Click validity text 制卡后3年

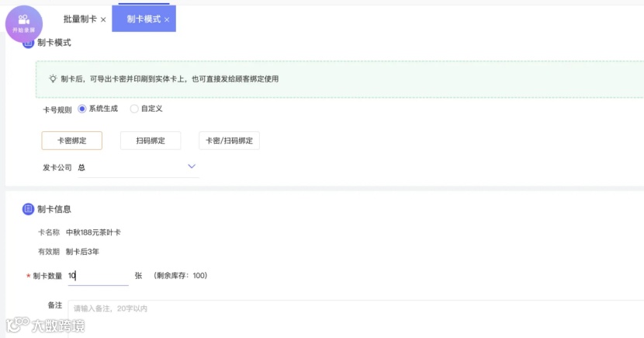tap(82, 252)
